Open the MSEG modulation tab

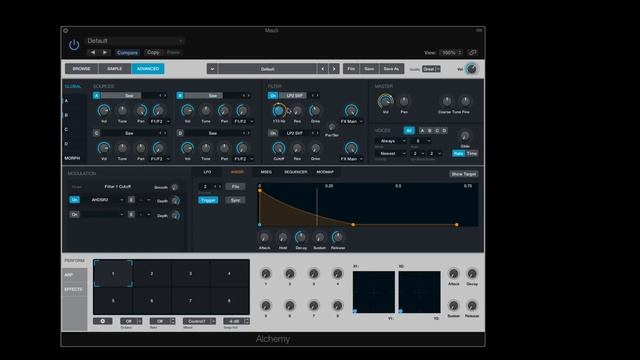click(266, 172)
